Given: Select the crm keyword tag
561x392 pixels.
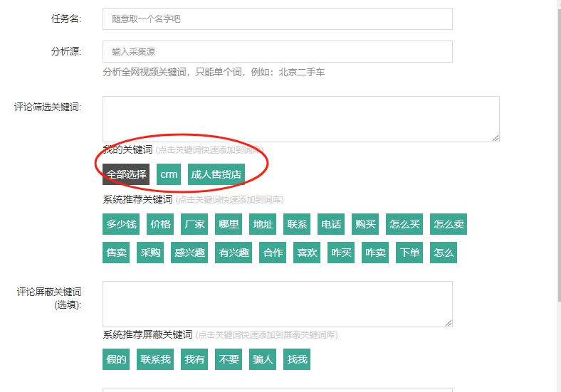Looking at the screenshot, I should [x=169, y=174].
